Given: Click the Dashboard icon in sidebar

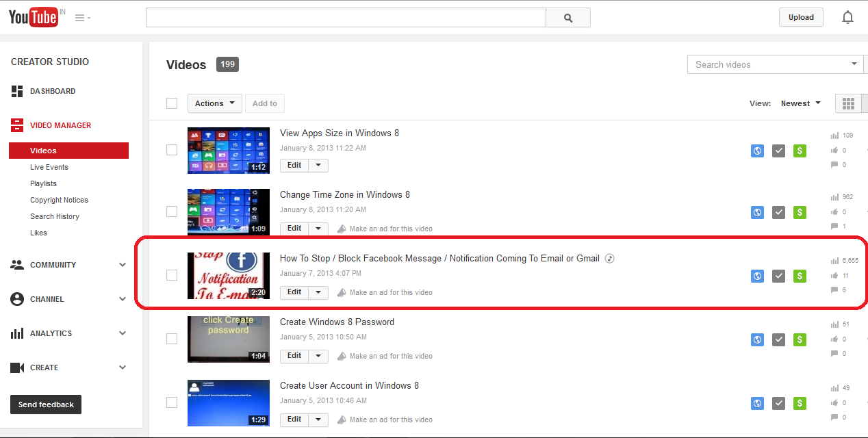Looking at the screenshot, I should (x=17, y=91).
